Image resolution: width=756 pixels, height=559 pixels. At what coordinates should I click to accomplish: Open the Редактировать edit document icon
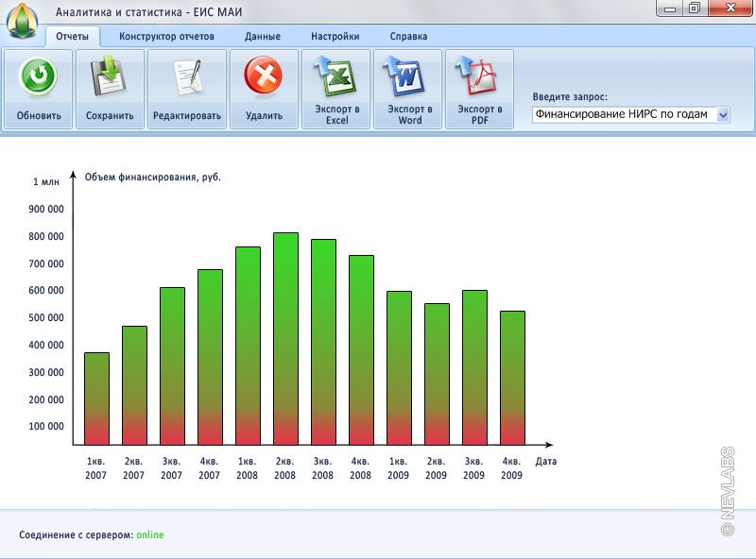click(x=187, y=76)
